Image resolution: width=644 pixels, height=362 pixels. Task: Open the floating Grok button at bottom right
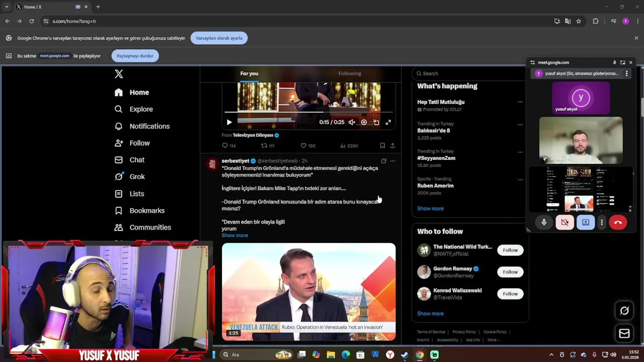[624, 311]
